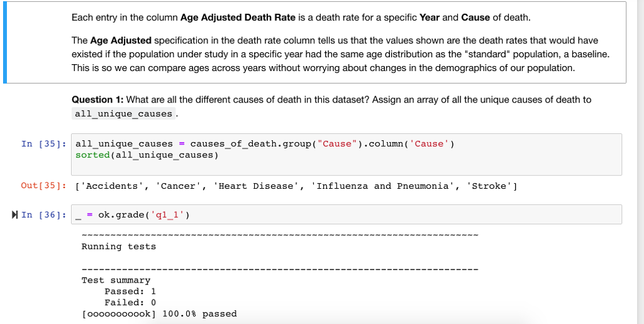Click the paragraph starting 'The Age Adjusted specification'

(x=340, y=54)
